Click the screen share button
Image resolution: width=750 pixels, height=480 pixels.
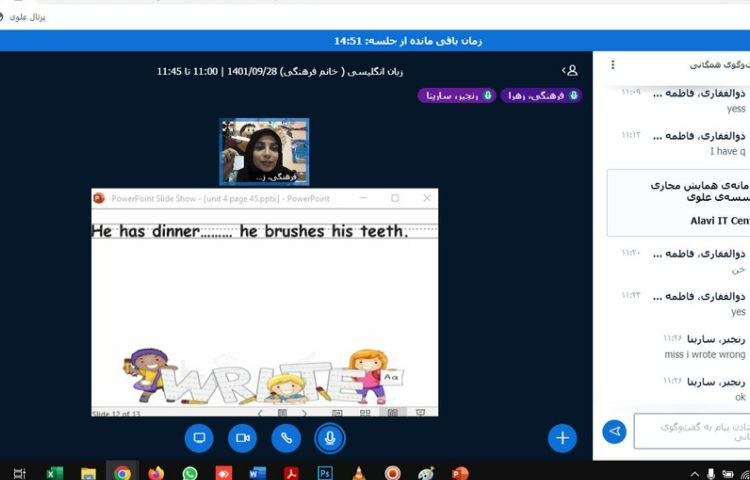tap(199, 438)
